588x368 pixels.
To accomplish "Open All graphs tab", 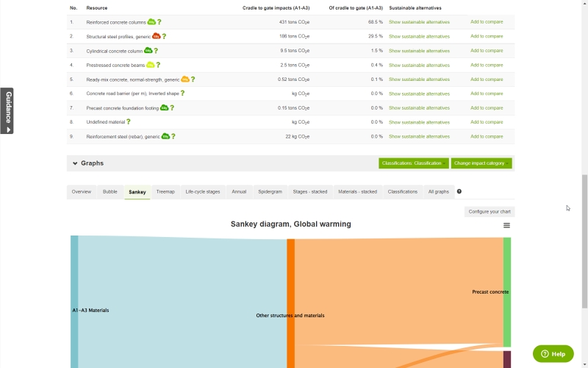I will (439, 192).
